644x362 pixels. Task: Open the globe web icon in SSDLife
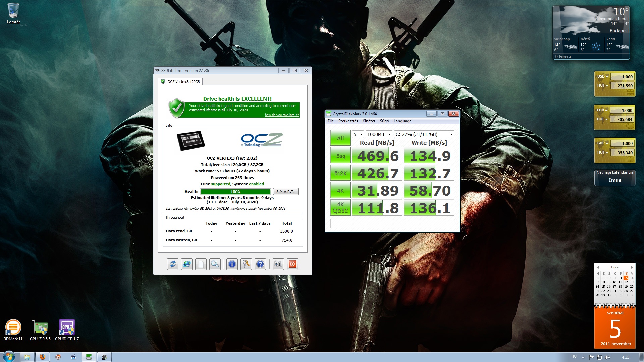[187, 264]
